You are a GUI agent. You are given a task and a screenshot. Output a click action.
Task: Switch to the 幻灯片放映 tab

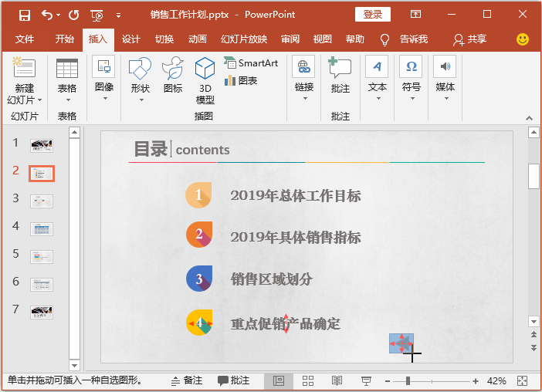(x=244, y=39)
